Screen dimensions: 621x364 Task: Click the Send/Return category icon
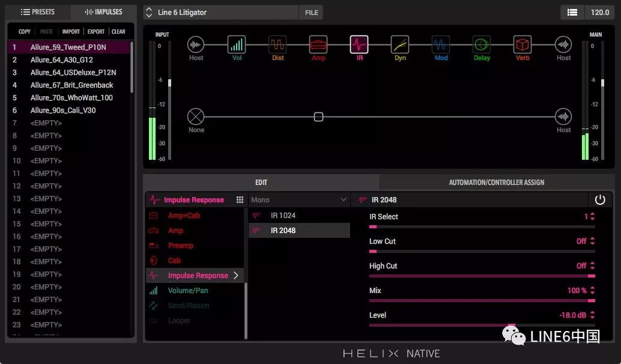(153, 306)
